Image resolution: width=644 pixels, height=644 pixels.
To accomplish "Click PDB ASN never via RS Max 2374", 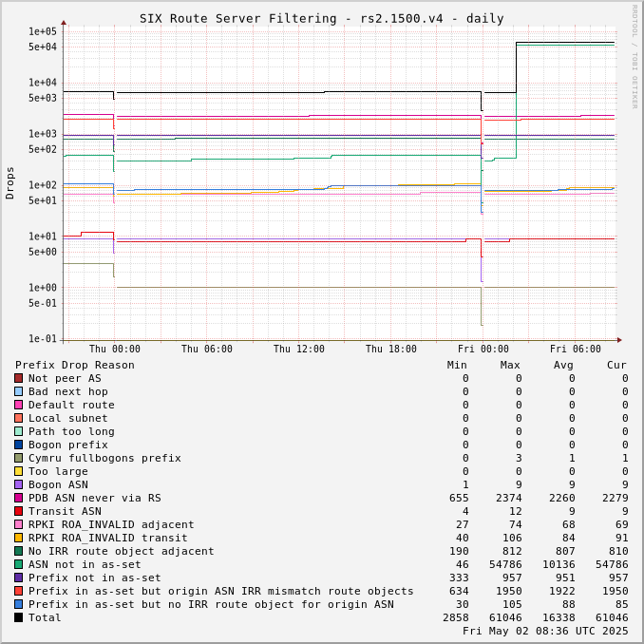I will coord(509,498).
